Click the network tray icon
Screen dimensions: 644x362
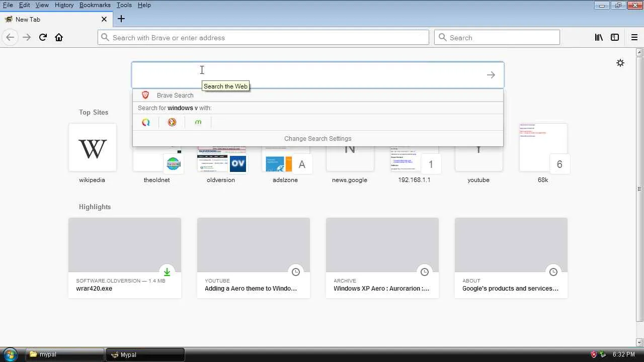coord(603,354)
